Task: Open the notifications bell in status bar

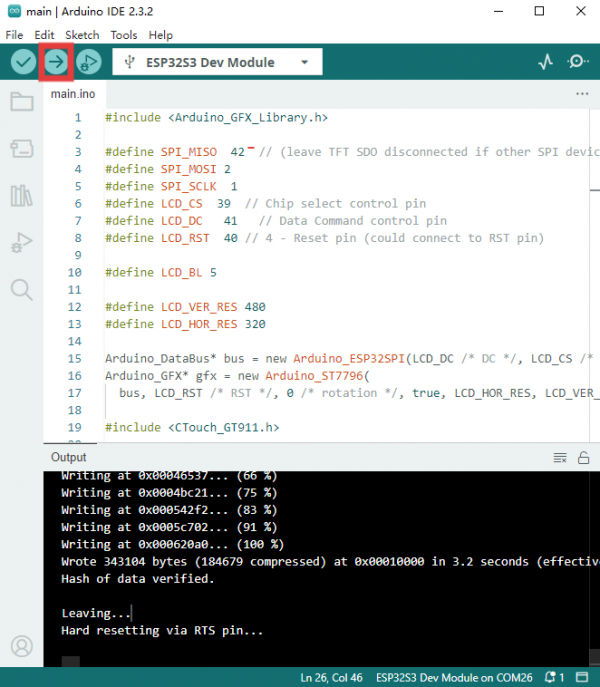Action: point(554,677)
